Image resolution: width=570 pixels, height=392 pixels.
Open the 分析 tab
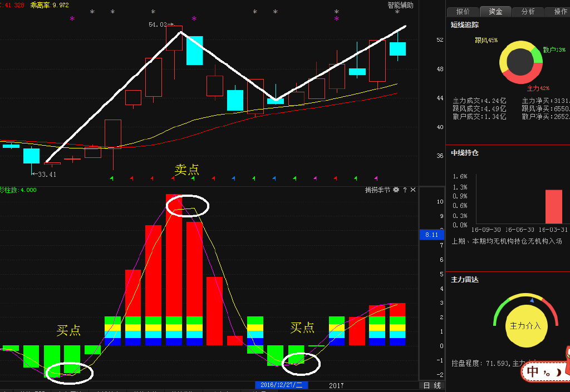click(528, 11)
